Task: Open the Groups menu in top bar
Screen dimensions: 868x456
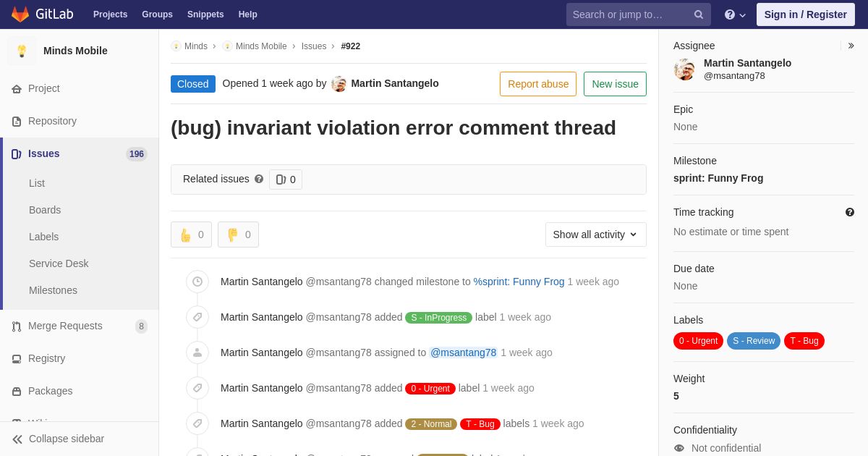Action: (157, 14)
